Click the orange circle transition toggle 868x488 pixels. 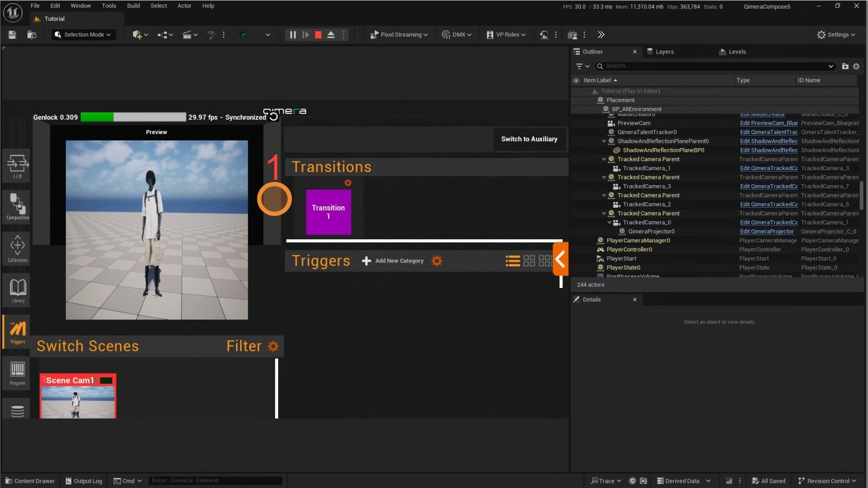(x=274, y=199)
